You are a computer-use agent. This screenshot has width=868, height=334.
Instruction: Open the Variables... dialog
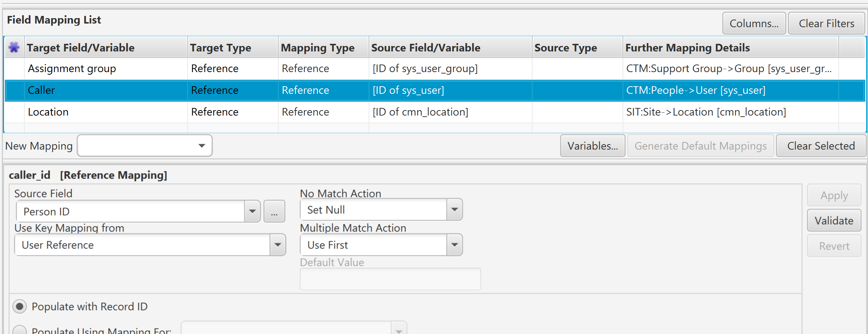592,146
